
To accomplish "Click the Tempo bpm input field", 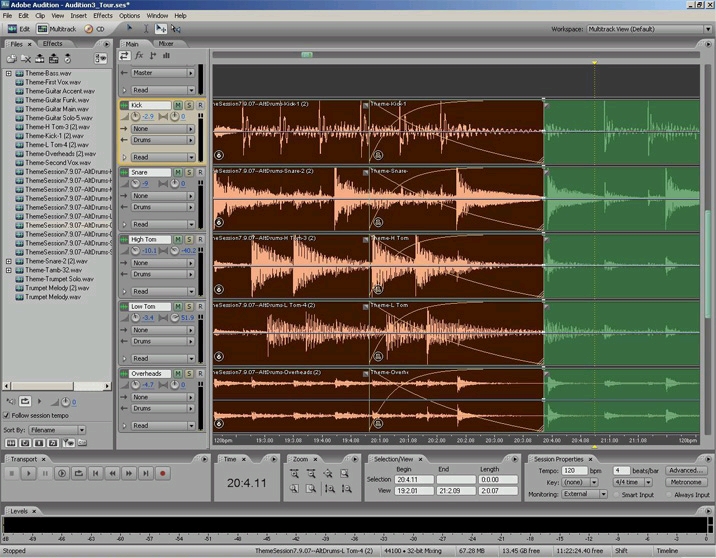I will click(x=574, y=470).
